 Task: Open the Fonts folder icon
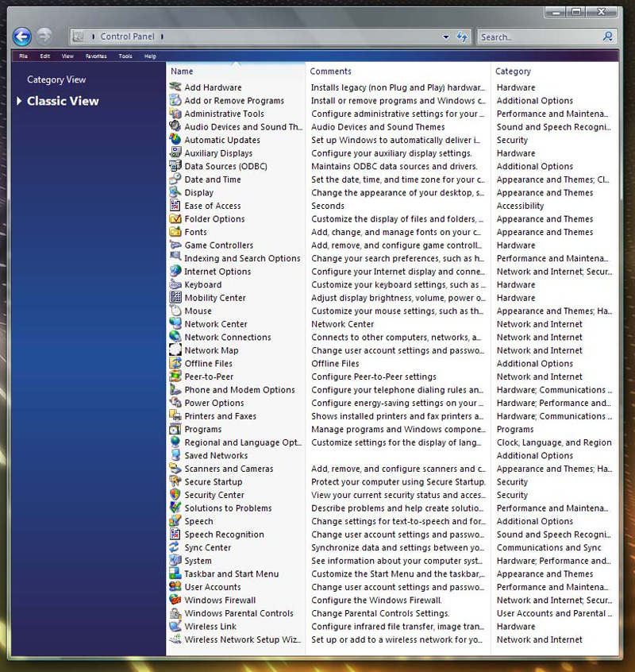pyautogui.click(x=175, y=232)
